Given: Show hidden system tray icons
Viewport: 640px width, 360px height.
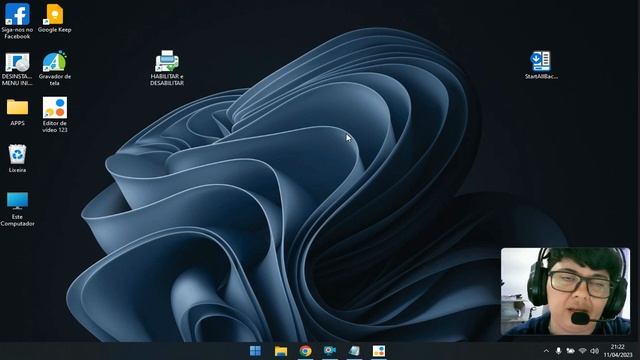Looking at the screenshot, I should pos(547,351).
